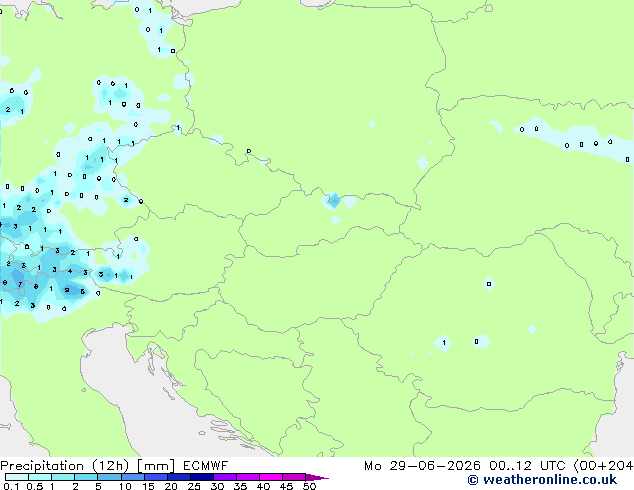Image resolution: width=634 pixels, height=490 pixels.
Task: Pick the 35–40 mm magenta legend swatch
Action: pyautogui.click(x=248, y=477)
